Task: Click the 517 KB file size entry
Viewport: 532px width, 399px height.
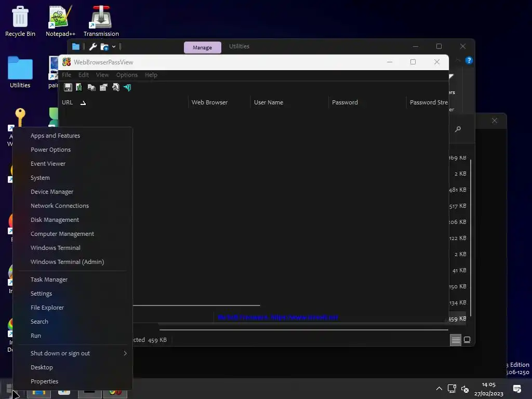Action: (x=458, y=206)
